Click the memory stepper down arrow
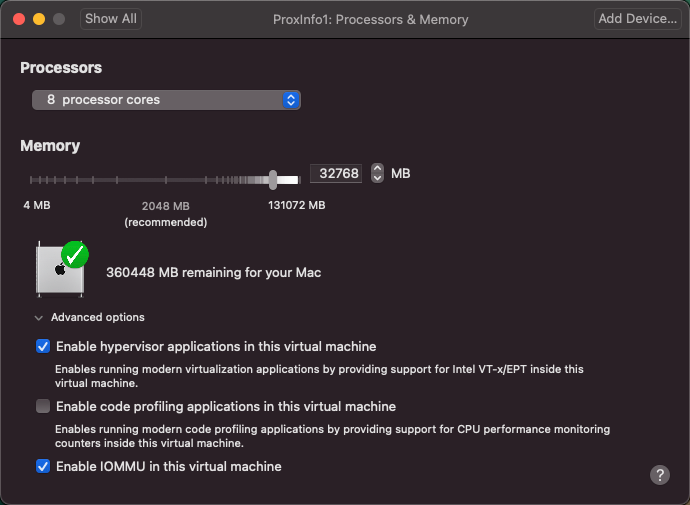690x505 pixels. click(x=377, y=178)
